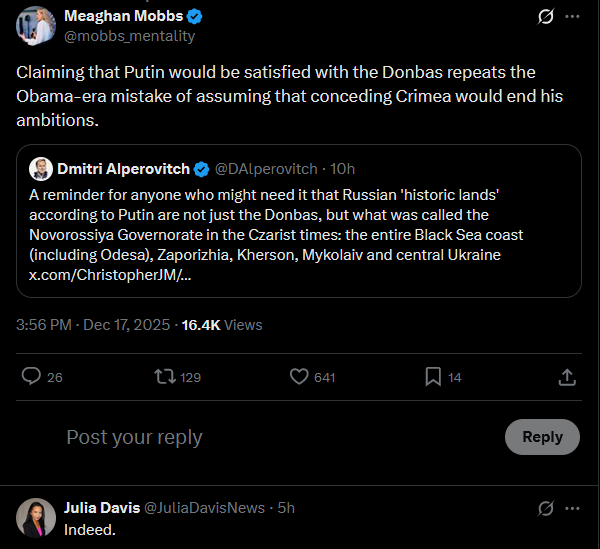This screenshot has height=549, width=600.
Task: Open the @mobbs_mentality handle link
Action: coord(129,36)
